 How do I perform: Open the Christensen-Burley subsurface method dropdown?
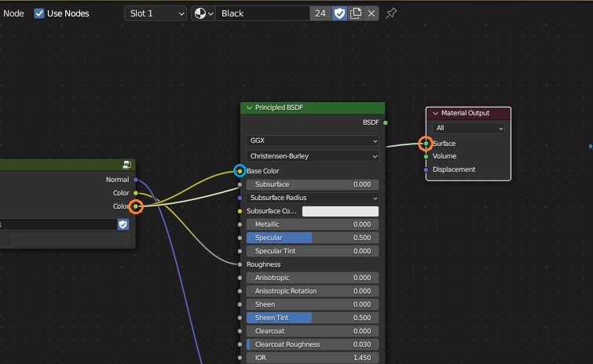(x=313, y=156)
